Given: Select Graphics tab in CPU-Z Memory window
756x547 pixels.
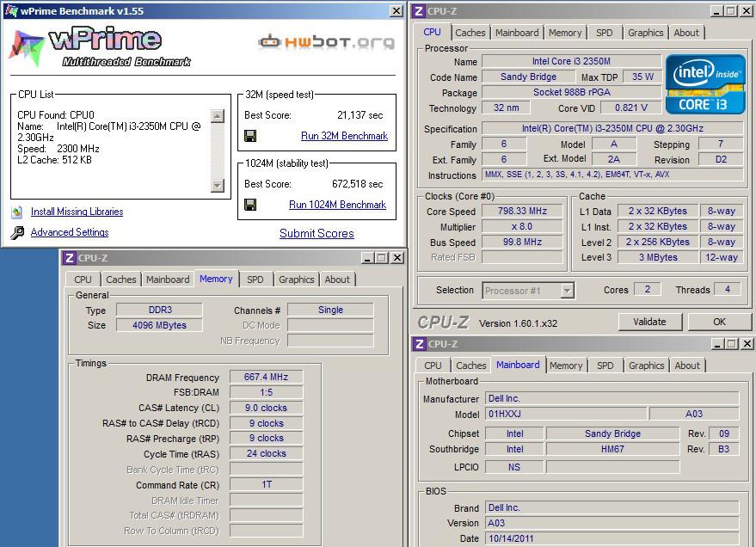Looking at the screenshot, I should 297,280.
